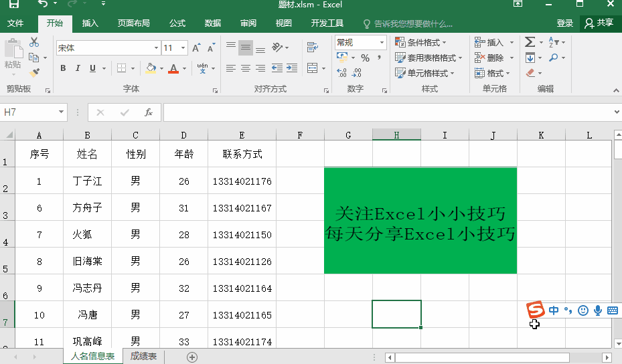Toggle Wrap Text icon

(313, 48)
